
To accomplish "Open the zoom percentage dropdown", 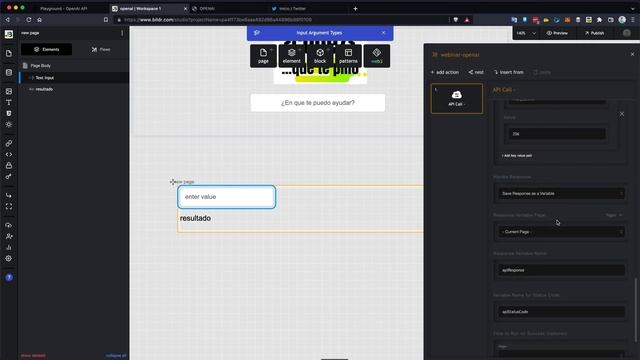I will coord(526,33).
